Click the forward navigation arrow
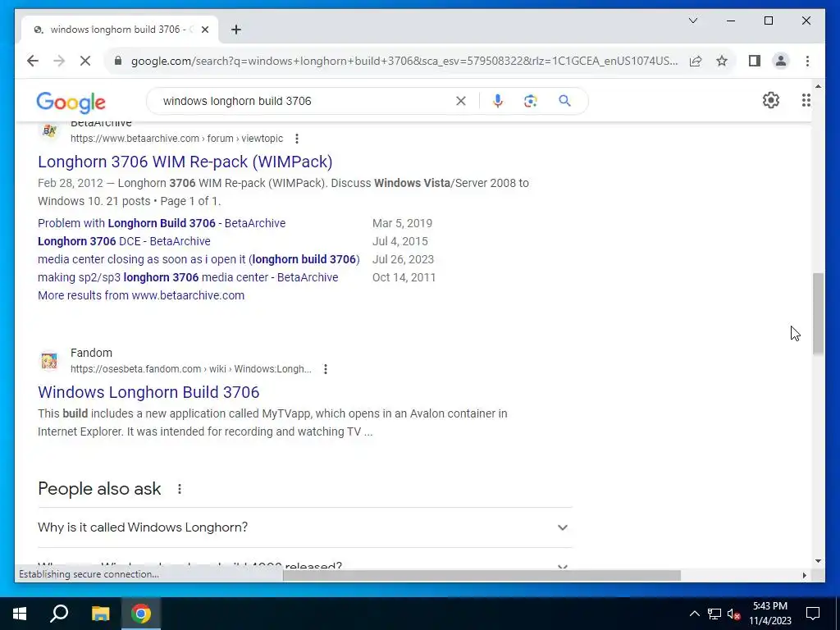The image size is (840, 630). (59, 61)
